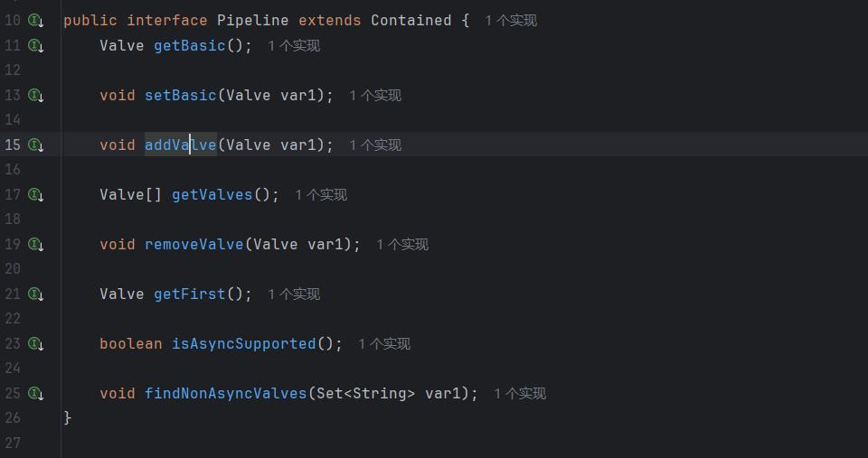
Task: Click line number 26 in gutter
Action: coord(13,417)
